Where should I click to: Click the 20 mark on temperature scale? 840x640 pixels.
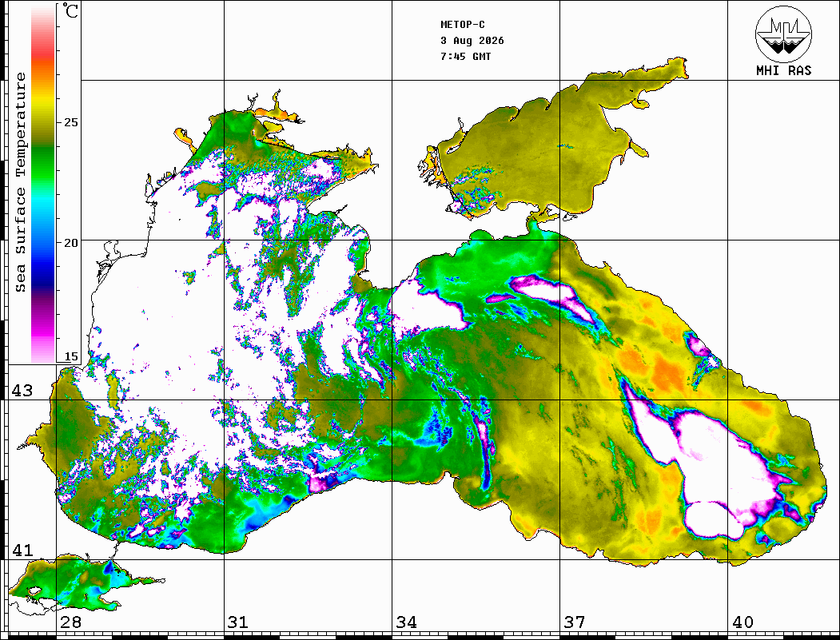pos(70,243)
